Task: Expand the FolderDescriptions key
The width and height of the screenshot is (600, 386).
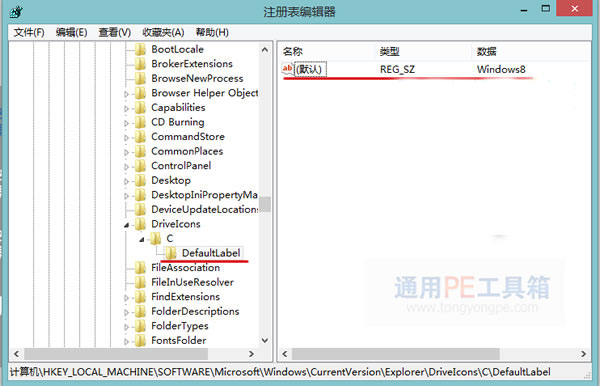Action: (126, 312)
